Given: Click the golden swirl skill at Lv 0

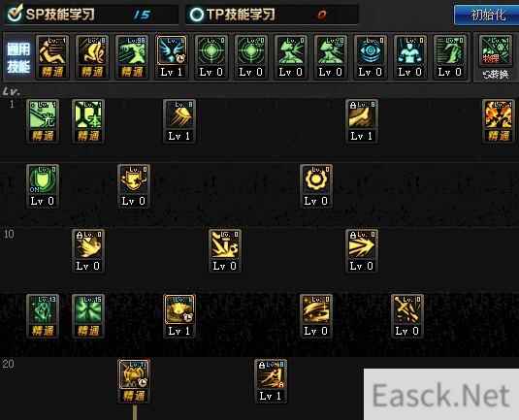Looking at the screenshot, I should pyautogui.click(x=316, y=316).
